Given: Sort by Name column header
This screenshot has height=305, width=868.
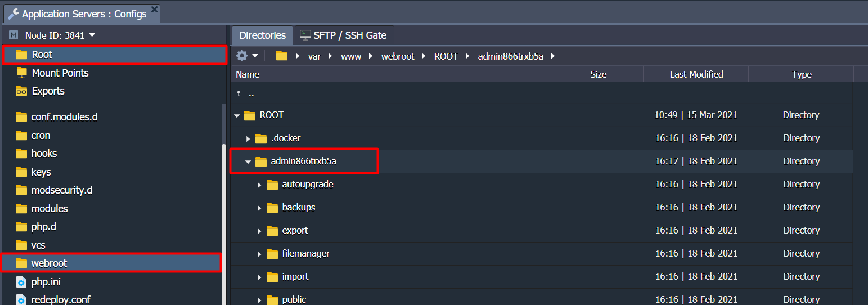Looking at the screenshot, I should pyautogui.click(x=392, y=74).
